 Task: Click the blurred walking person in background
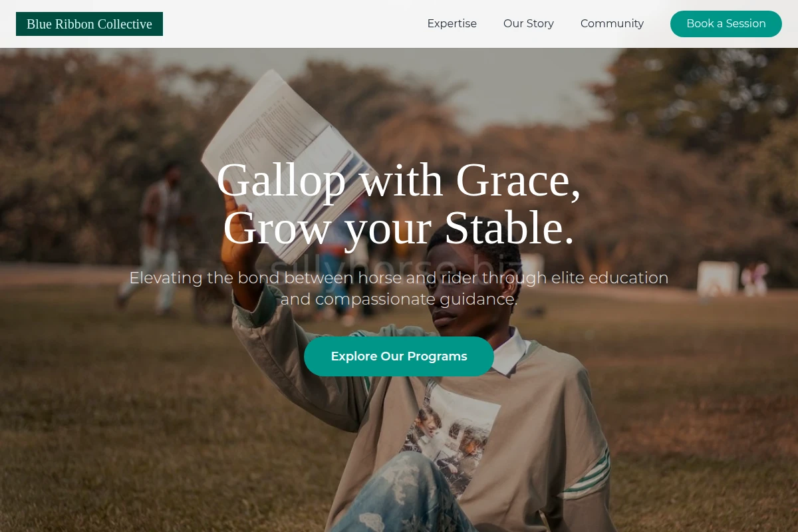coord(158,238)
